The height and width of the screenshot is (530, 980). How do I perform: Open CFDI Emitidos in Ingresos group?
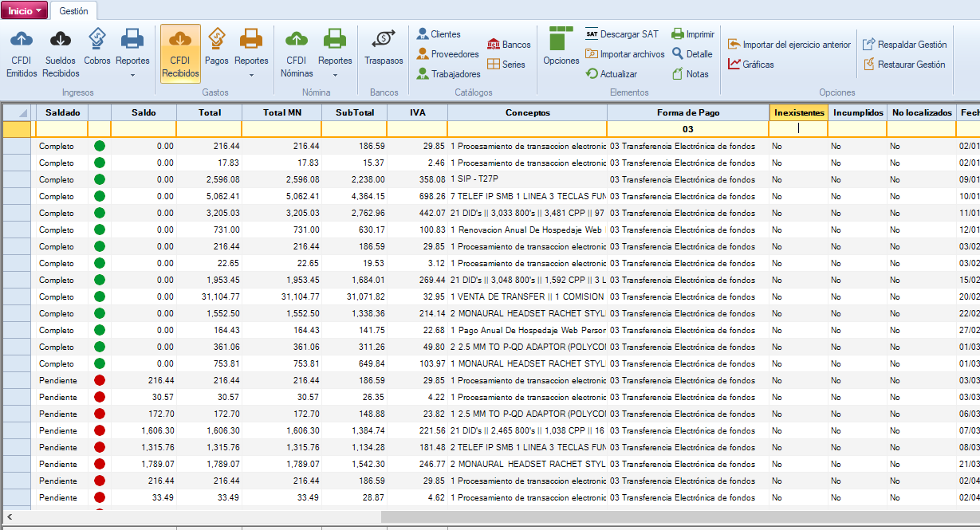(22, 53)
